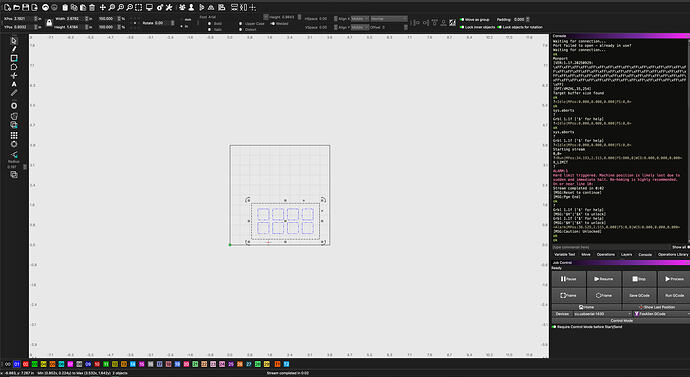Screen dimensions: 690x377
Task: Click the Process button
Action: coord(674,279)
